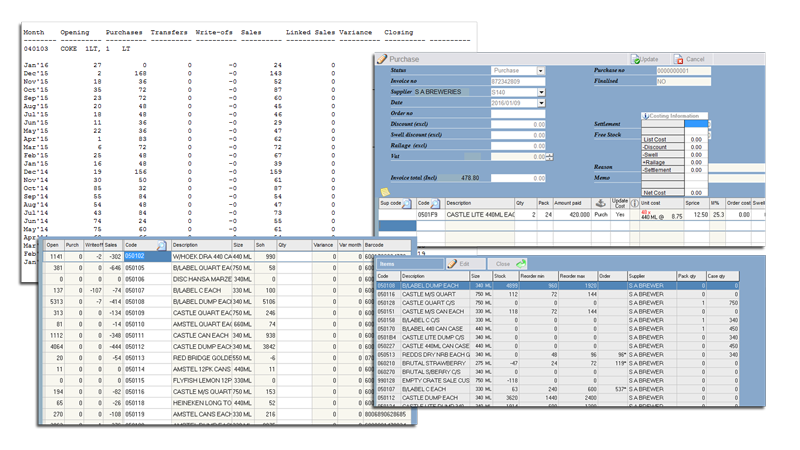Click code 050170 in Items window
The image size is (800, 450).
click(386, 329)
